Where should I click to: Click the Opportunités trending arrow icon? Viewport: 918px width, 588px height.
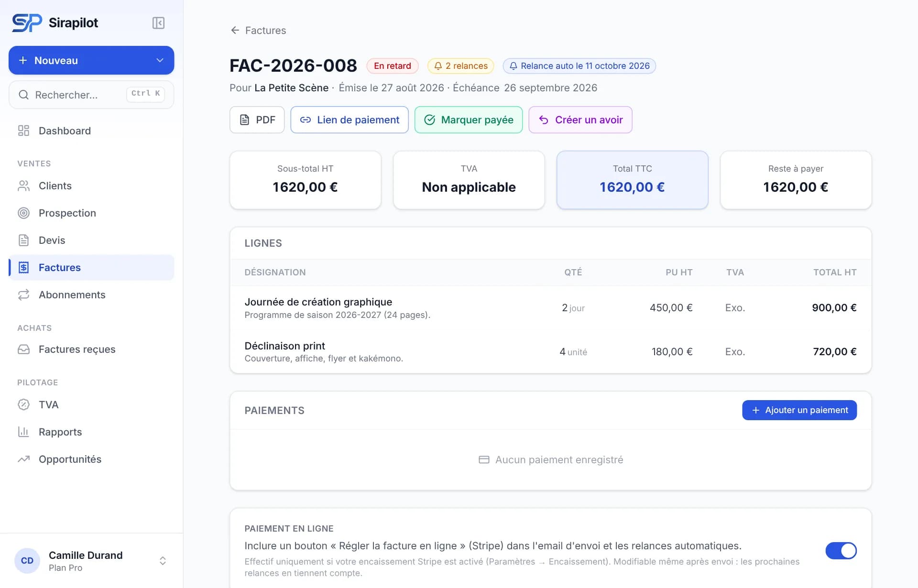tap(23, 459)
